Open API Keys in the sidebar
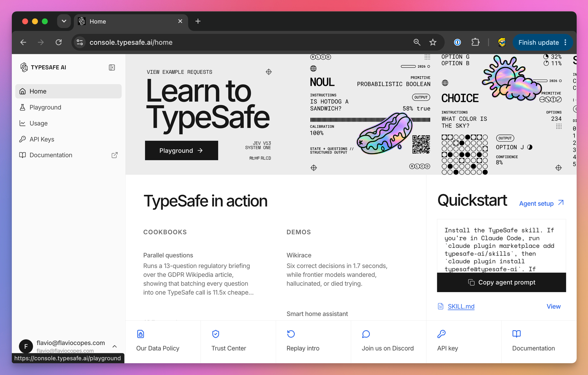 (68, 139)
